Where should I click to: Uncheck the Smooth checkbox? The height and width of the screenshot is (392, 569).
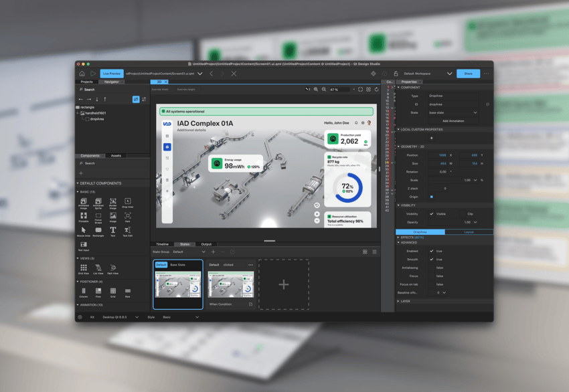point(431,260)
